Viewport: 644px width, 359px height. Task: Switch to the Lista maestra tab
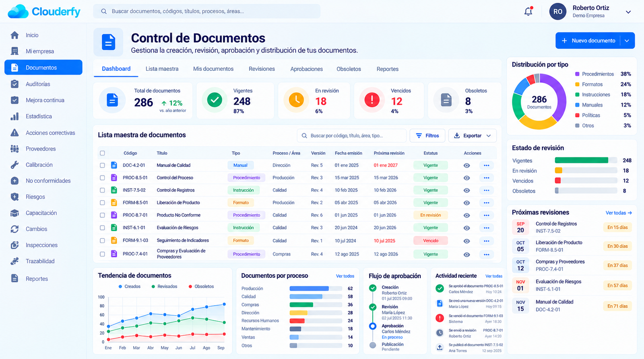pyautogui.click(x=162, y=69)
